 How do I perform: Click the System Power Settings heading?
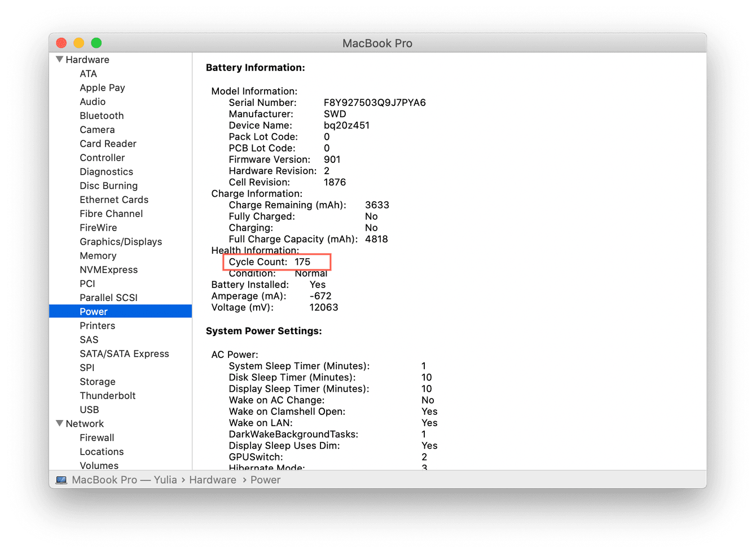pyautogui.click(x=263, y=331)
